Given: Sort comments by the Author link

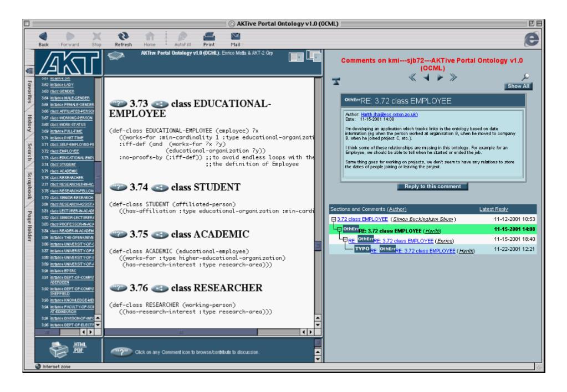Looking at the screenshot, I should tap(397, 209).
